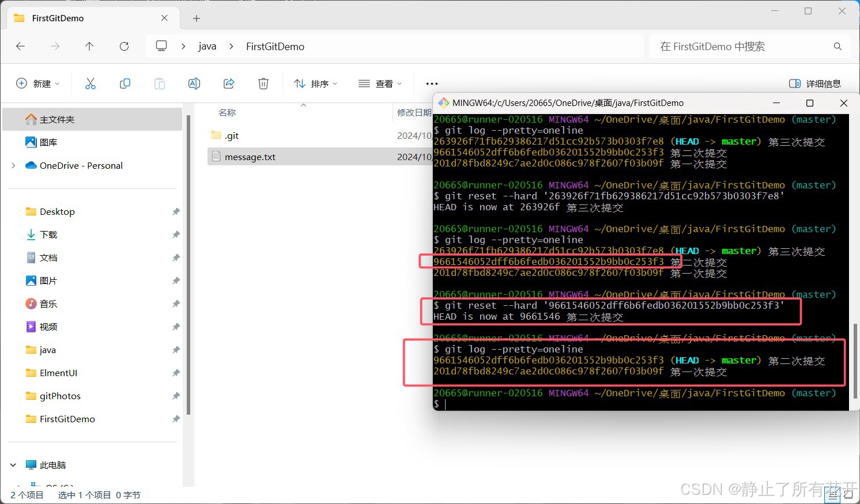Collapse the 此电脑 tree node
860x504 pixels.
tap(13, 465)
